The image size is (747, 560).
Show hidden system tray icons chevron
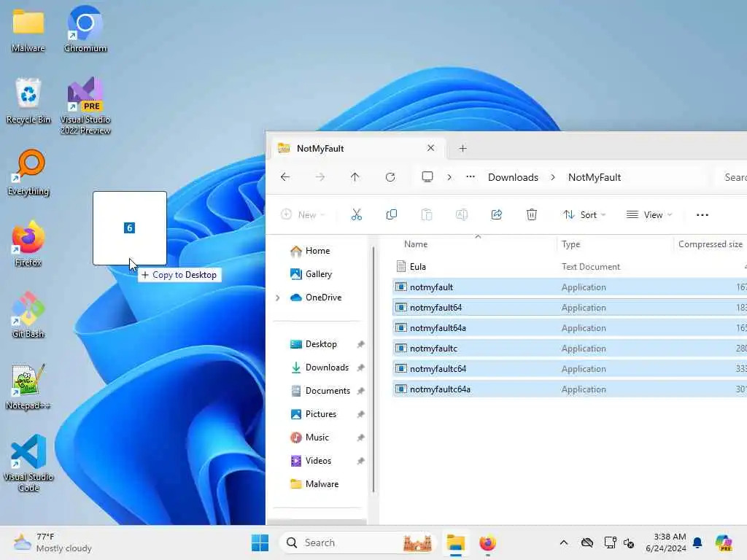point(564,542)
